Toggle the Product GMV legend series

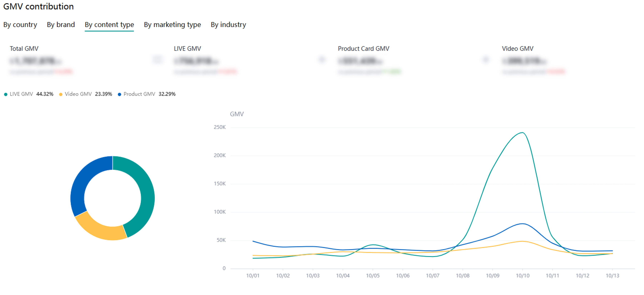139,94
